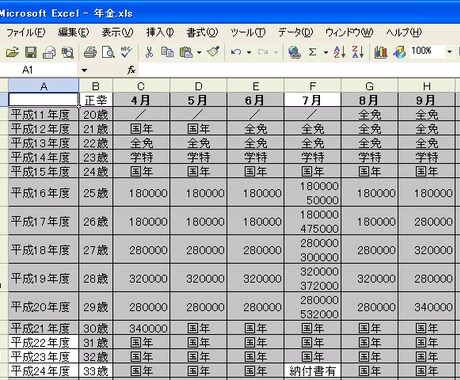The height and width of the screenshot is (380, 460).
Task: Open the 100% zoom dropdown arrow
Action: (449, 52)
